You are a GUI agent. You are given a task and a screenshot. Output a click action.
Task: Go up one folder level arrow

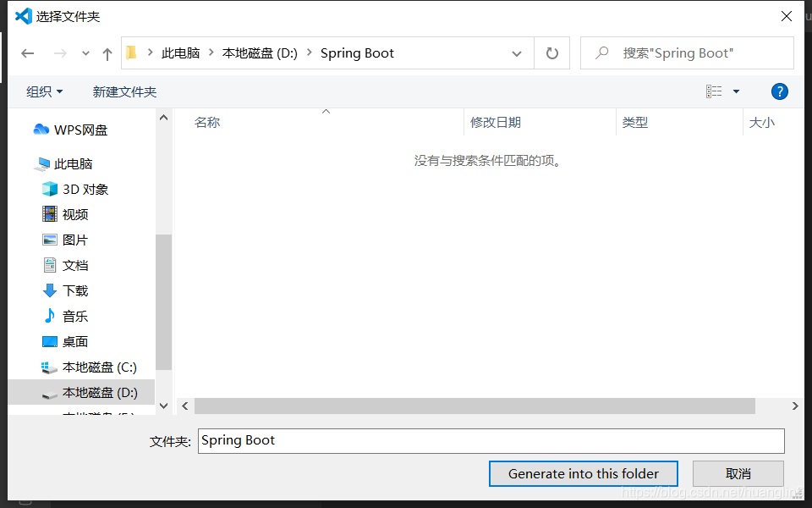(x=107, y=54)
